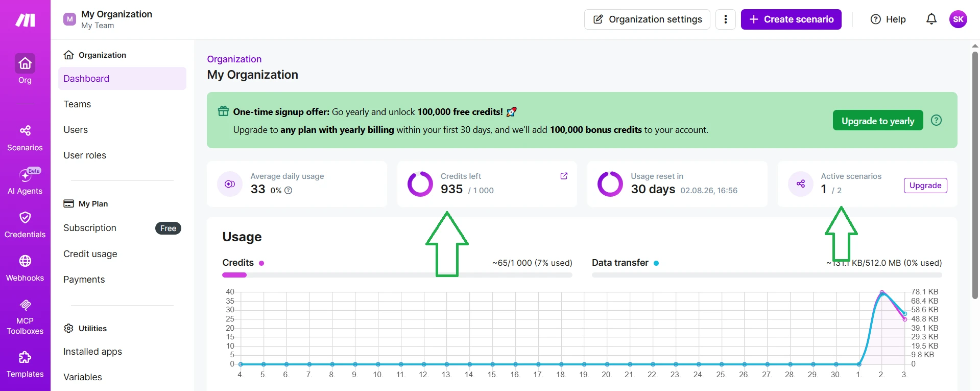Open AI Agents beta section
The height and width of the screenshot is (391, 980).
pos(25,181)
